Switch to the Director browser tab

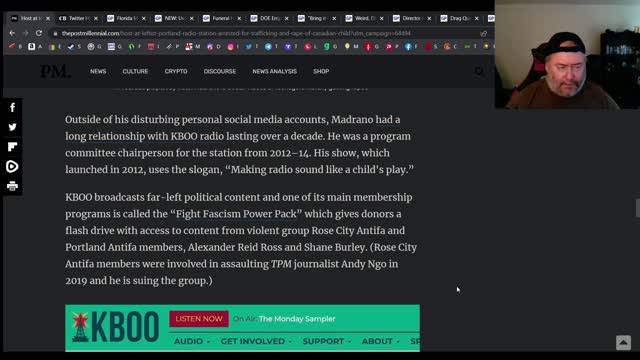pos(412,18)
